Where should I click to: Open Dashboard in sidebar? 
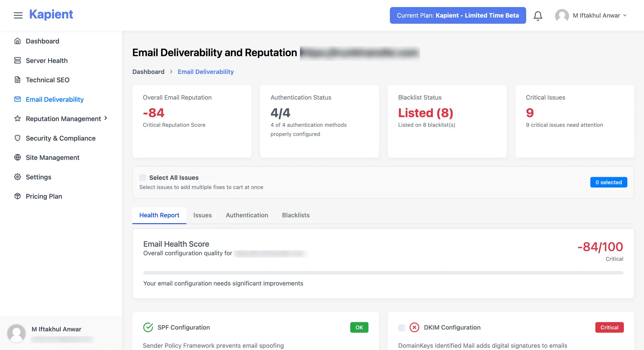point(42,41)
